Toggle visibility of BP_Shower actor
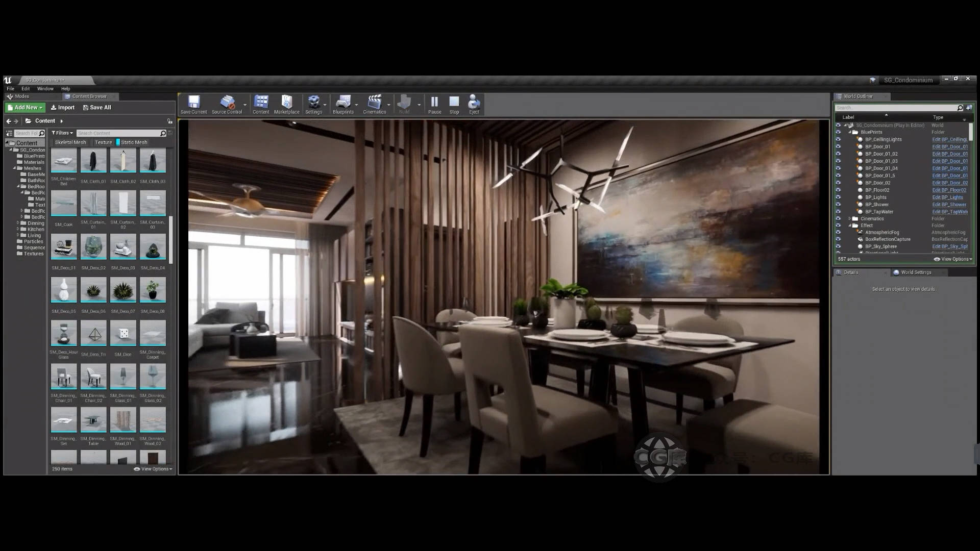 click(838, 205)
